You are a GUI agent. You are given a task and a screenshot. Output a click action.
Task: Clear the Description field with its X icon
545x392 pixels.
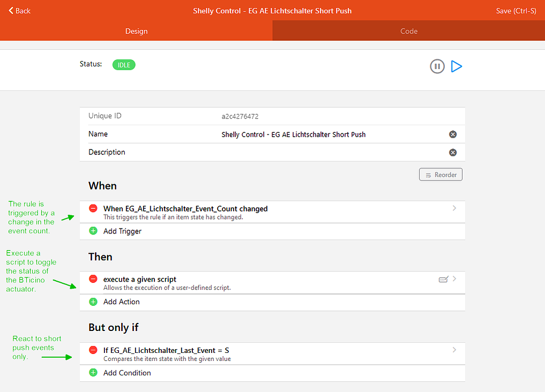coord(452,153)
